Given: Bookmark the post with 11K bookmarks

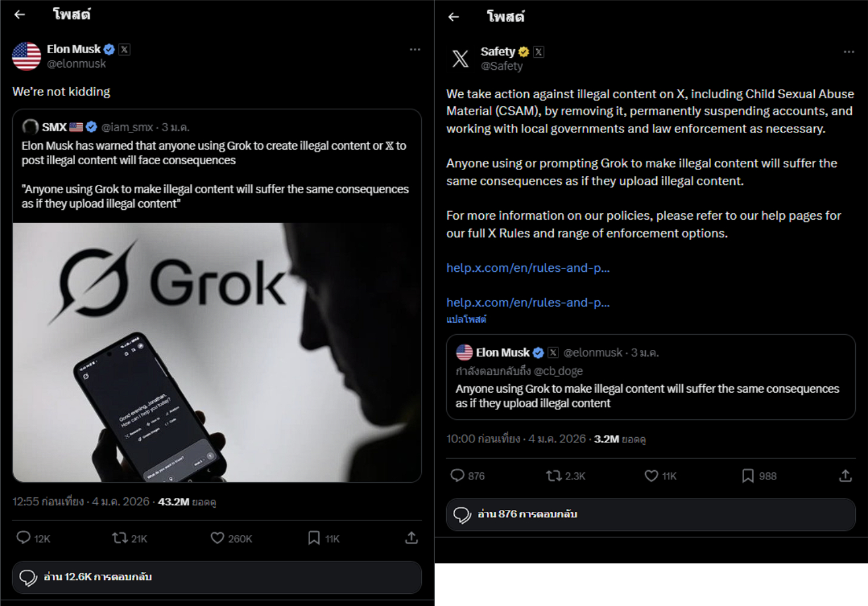Looking at the screenshot, I should (314, 538).
